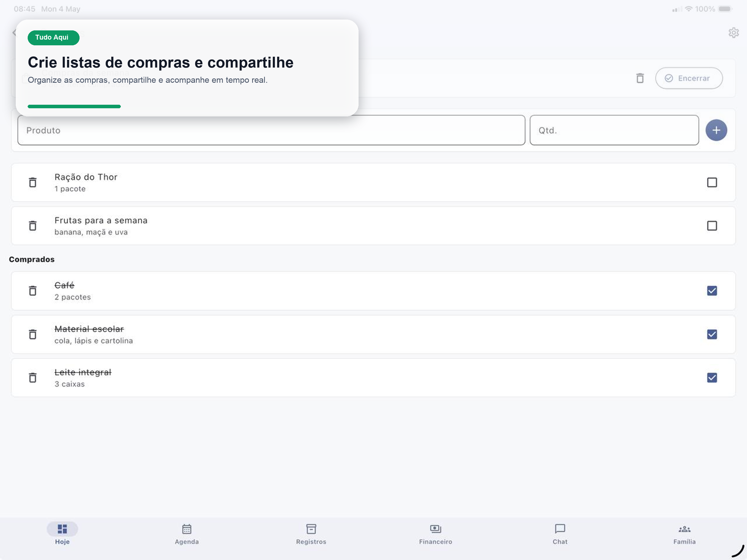Open the Financeiro tab

click(x=436, y=534)
